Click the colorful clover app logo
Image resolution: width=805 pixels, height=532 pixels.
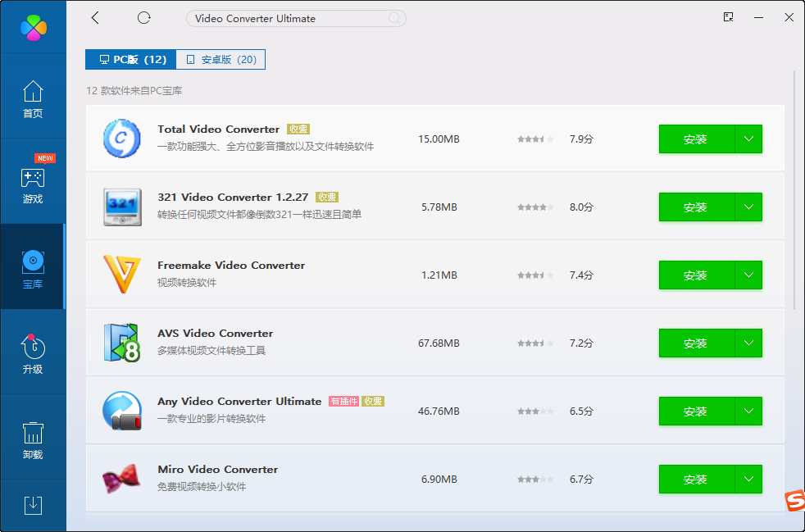[x=34, y=27]
